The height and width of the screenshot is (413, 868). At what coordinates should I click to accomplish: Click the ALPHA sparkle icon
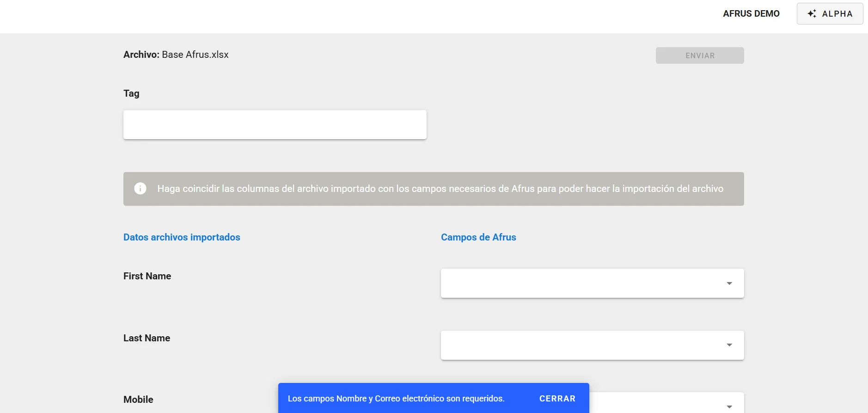tap(812, 13)
